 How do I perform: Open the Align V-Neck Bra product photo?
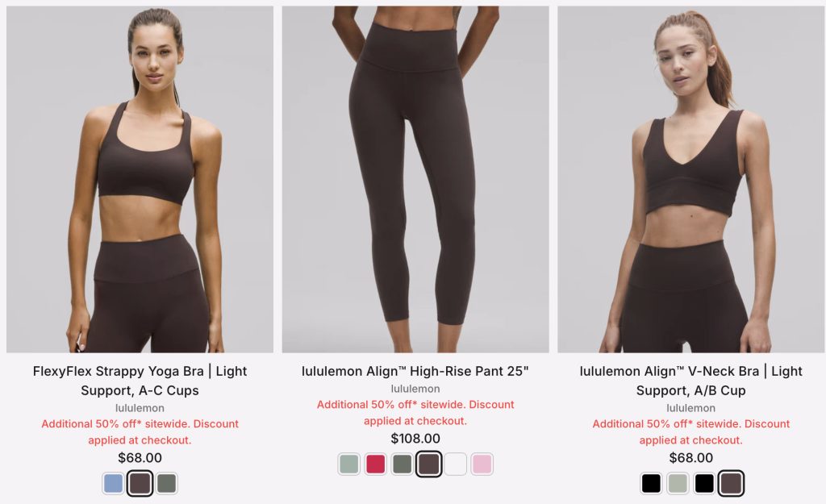click(691, 179)
